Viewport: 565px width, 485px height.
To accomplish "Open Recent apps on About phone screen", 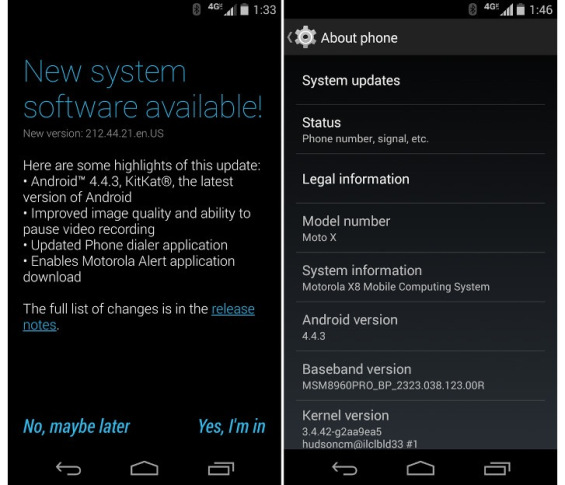I will pos(497,468).
